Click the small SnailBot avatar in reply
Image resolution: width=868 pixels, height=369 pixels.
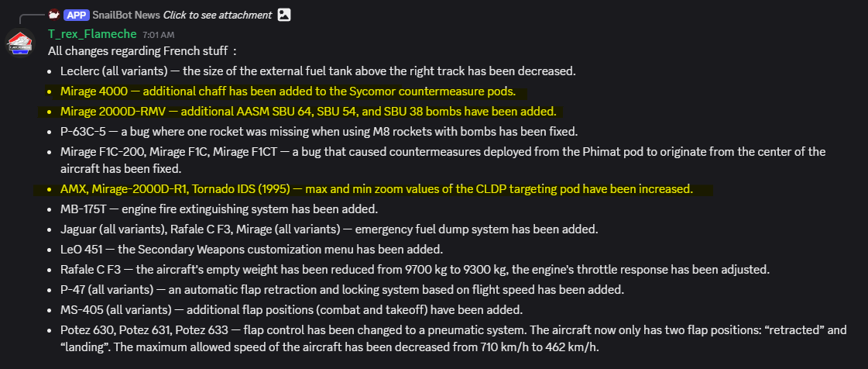click(53, 15)
